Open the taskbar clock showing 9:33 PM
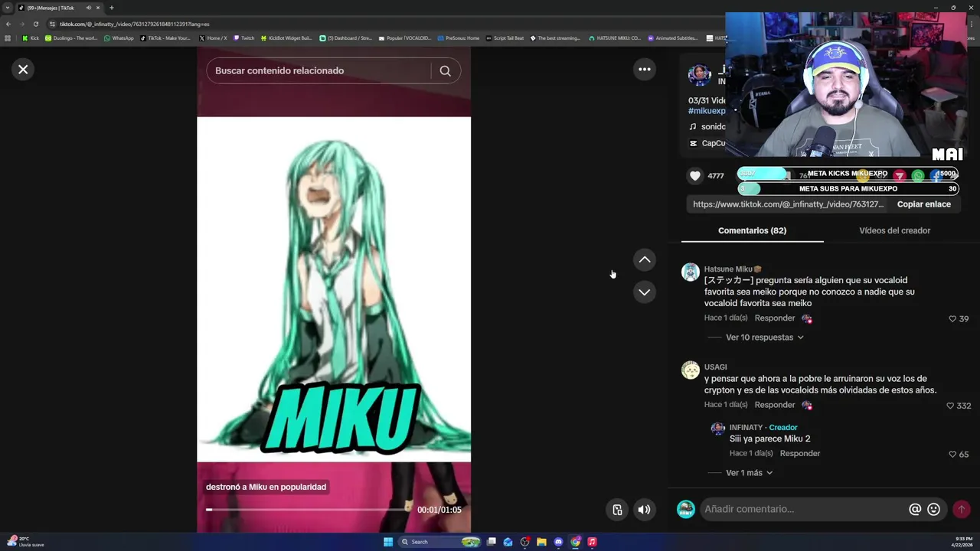The height and width of the screenshot is (551, 980). point(962,542)
